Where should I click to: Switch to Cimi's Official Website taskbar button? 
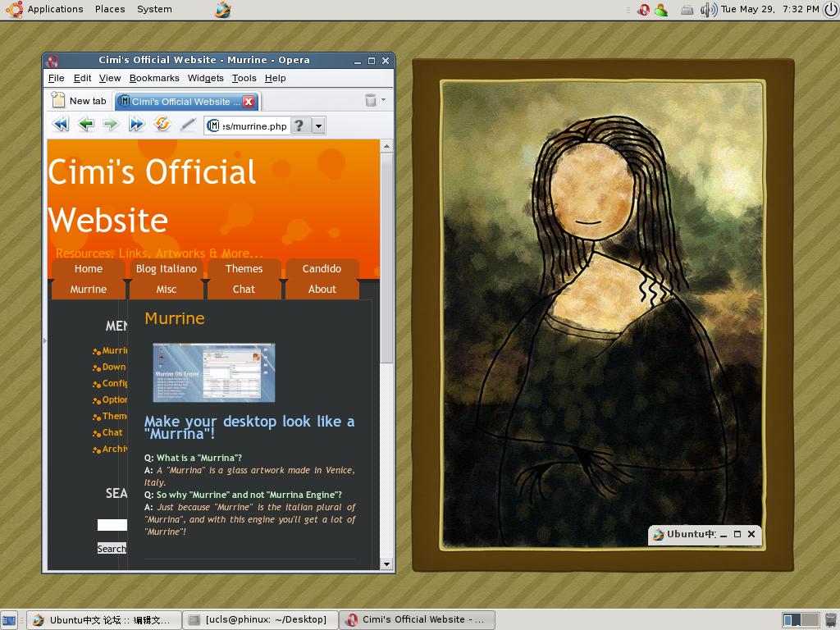pyautogui.click(x=418, y=620)
